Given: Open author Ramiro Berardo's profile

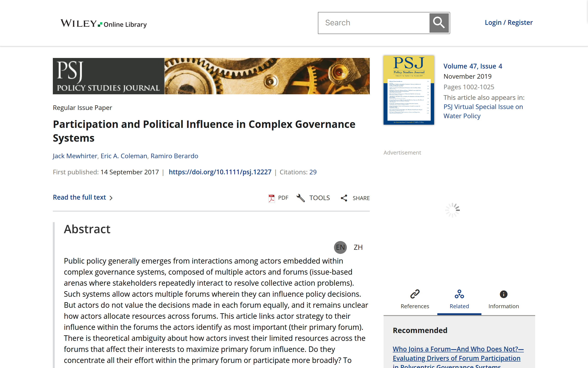Looking at the screenshot, I should click(x=175, y=156).
